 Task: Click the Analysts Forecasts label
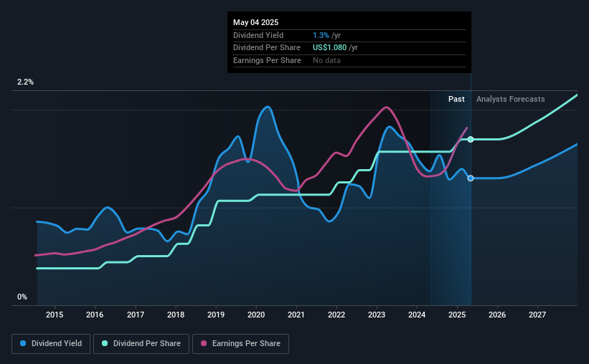pyautogui.click(x=511, y=99)
